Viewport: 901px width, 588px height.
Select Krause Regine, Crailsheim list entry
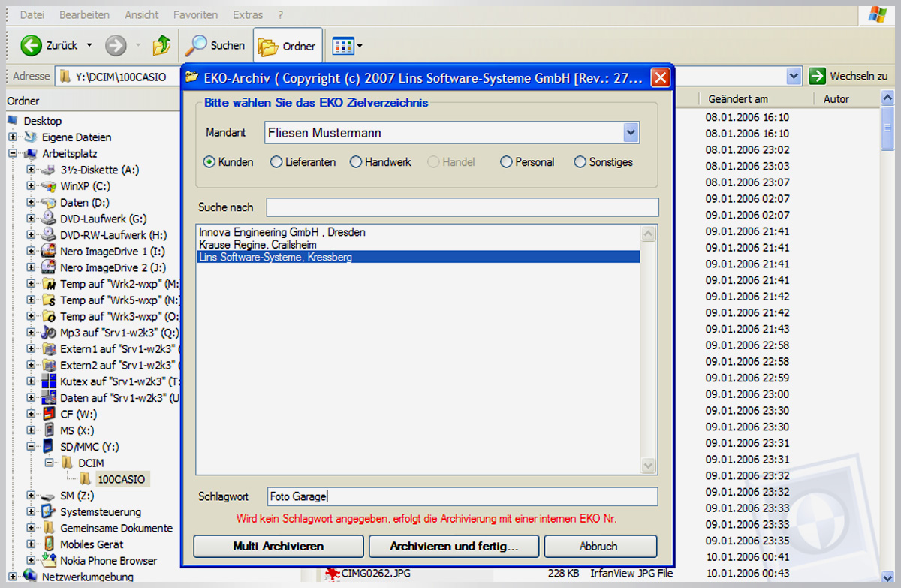pos(258,245)
